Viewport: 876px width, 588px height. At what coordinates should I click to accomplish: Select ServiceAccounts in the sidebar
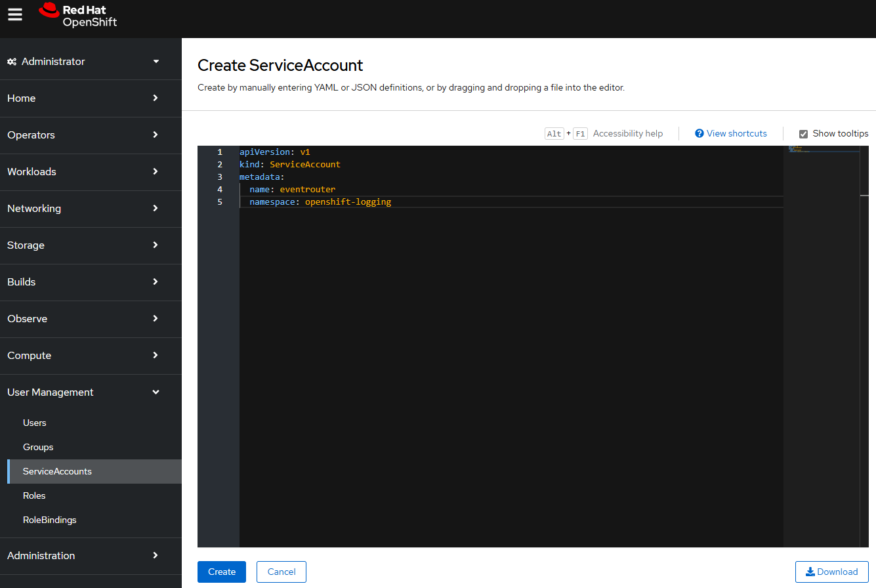tap(94, 472)
